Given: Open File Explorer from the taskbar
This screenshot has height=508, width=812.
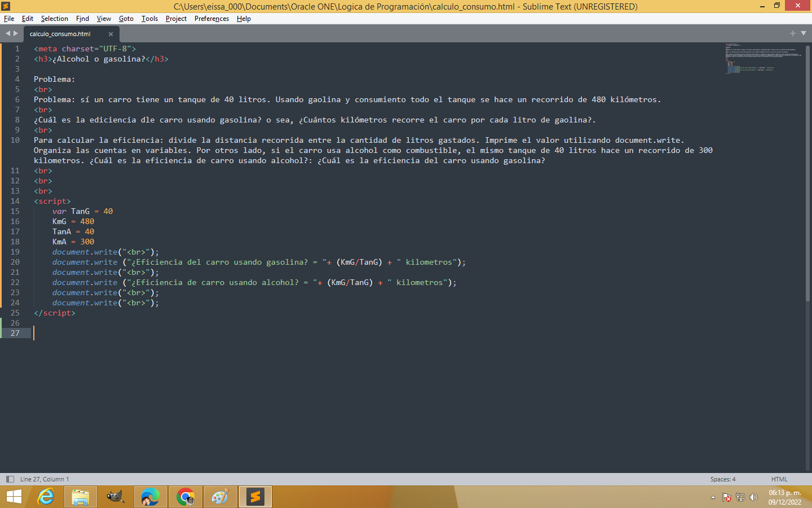Looking at the screenshot, I should tap(81, 497).
